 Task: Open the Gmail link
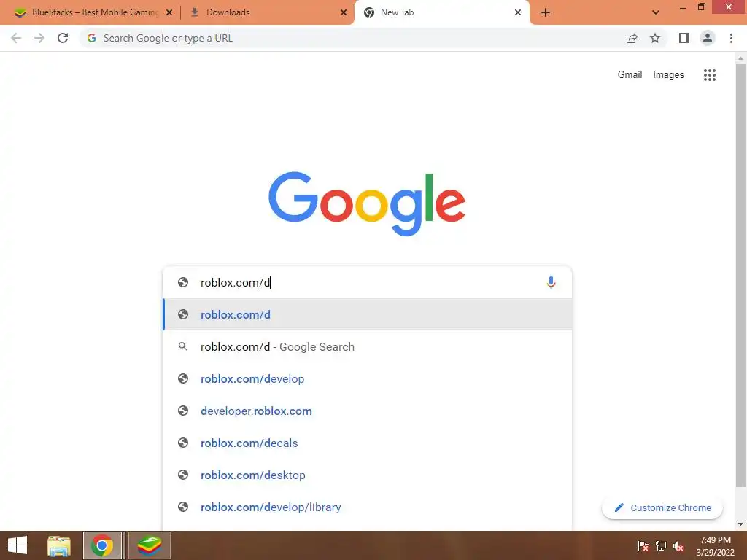tap(630, 75)
